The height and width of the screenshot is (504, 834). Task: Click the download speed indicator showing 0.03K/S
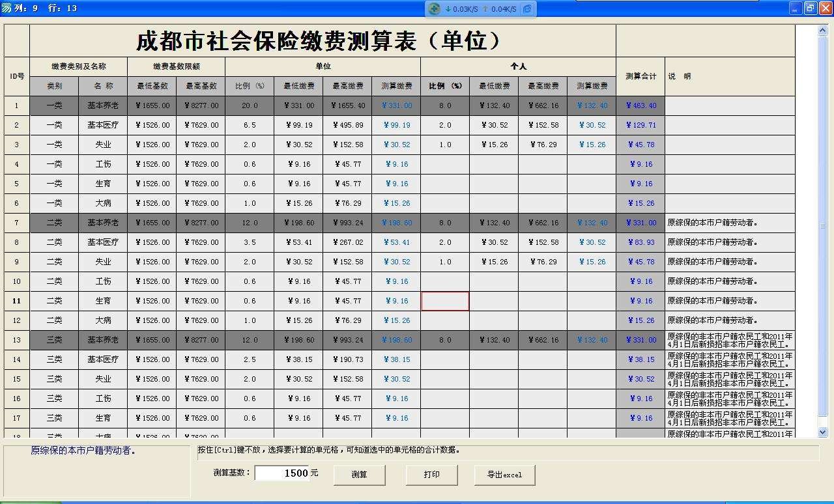pyautogui.click(x=464, y=9)
